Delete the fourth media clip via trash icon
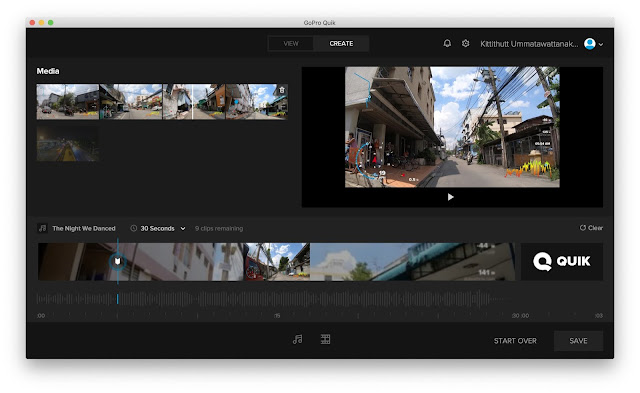The width and height of the screenshot is (640, 393). tap(282, 90)
